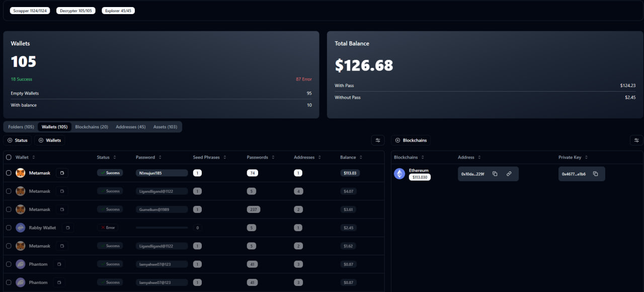The image size is (644, 292).
Task: Click the $113.030 badge under Ethereum
Action: point(420,177)
